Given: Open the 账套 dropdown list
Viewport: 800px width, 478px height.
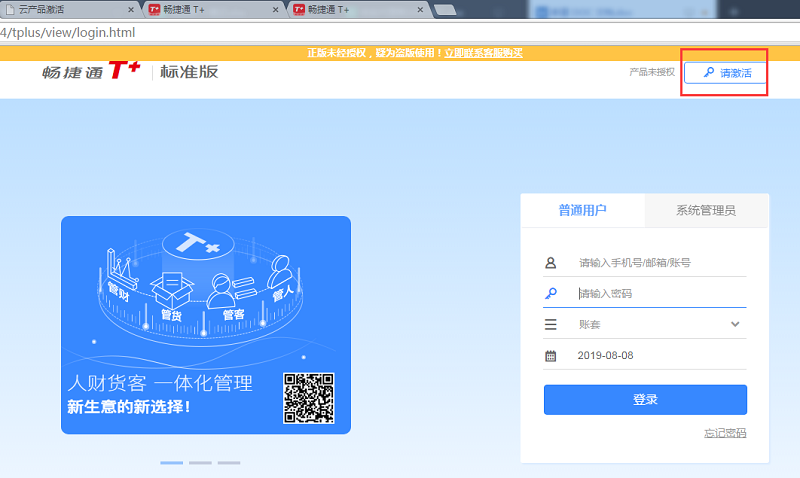Looking at the screenshot, I should pyautogui.click(x=645, y=324).
